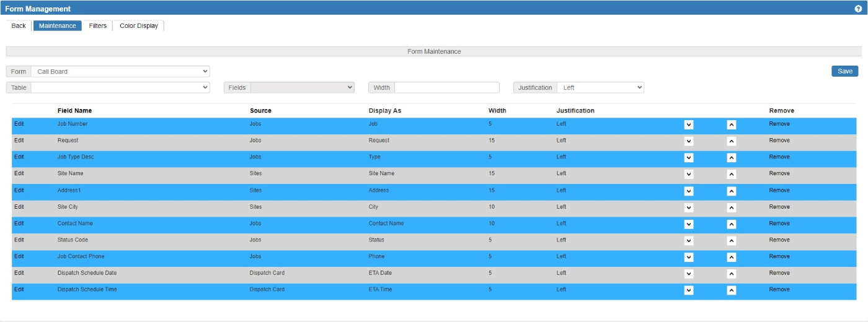868x322 pixels.
Task: Switch to the Filters tab
Action: click(97, 26)
